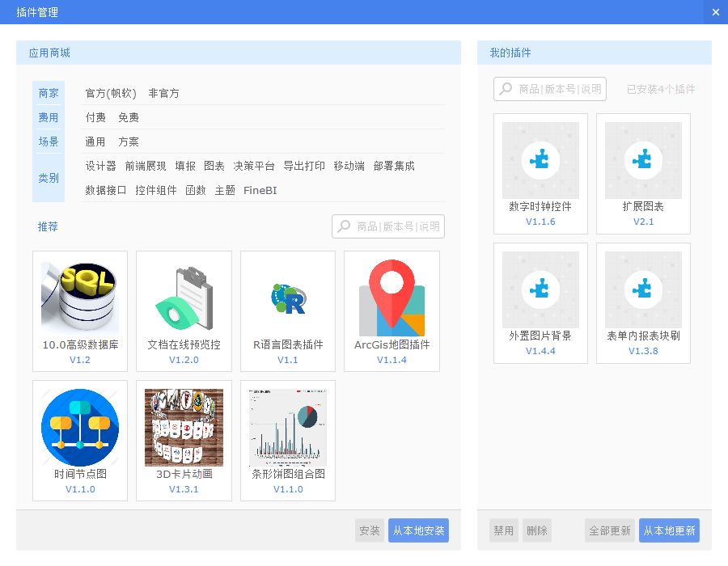Image resolution: width=728 pixels, height=566 pixels.
Task: Filter by 方案 scenario
Action: tap(129, 141)
